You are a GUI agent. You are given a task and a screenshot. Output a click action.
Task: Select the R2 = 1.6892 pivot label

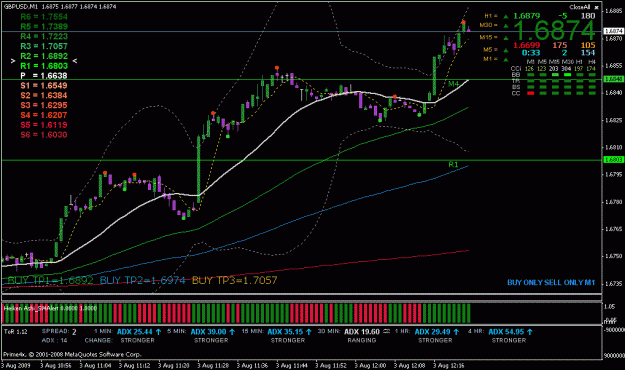pos(44,56)
